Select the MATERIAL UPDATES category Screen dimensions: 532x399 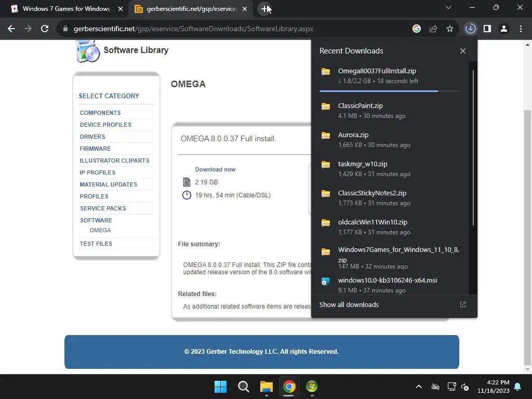[109, 184]
